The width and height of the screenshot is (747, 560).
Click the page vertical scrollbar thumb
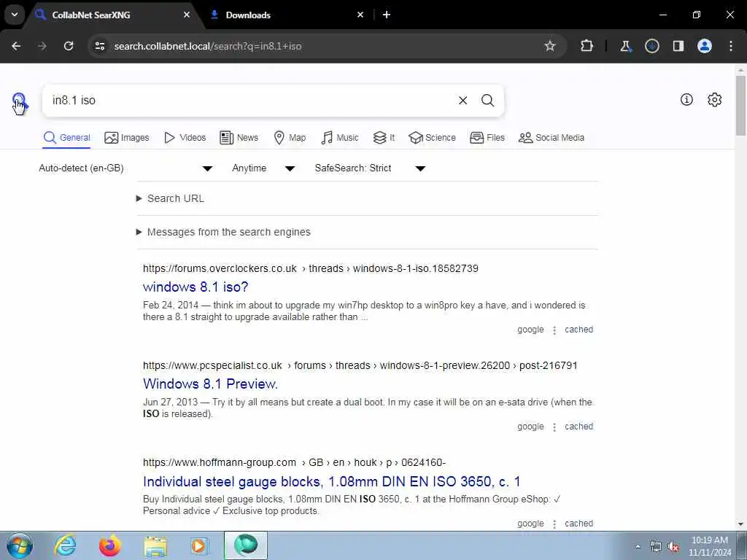coord(740,105)
